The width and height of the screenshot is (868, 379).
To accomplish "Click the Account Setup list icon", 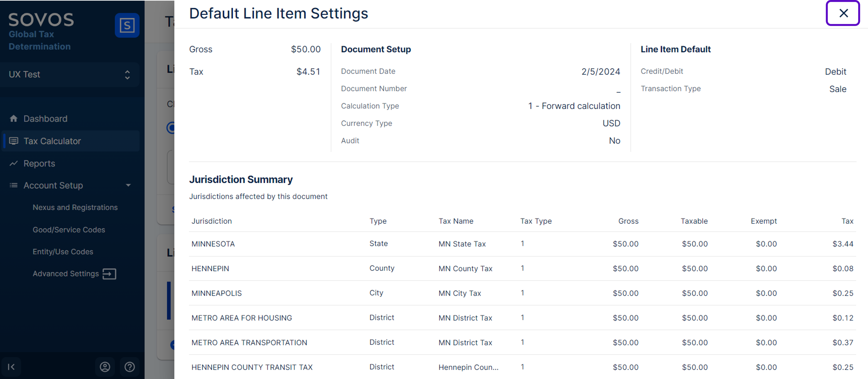I will [x=14, y=185].
